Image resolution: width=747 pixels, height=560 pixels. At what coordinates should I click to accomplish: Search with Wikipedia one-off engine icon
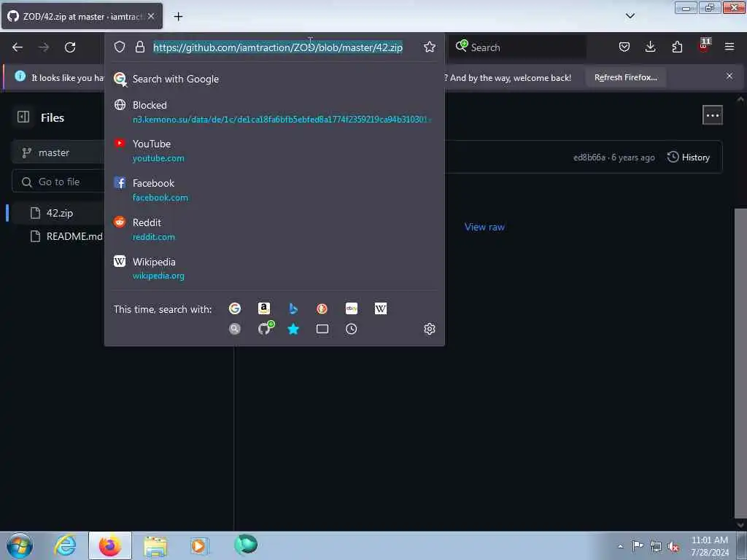[x=381, y=308]
